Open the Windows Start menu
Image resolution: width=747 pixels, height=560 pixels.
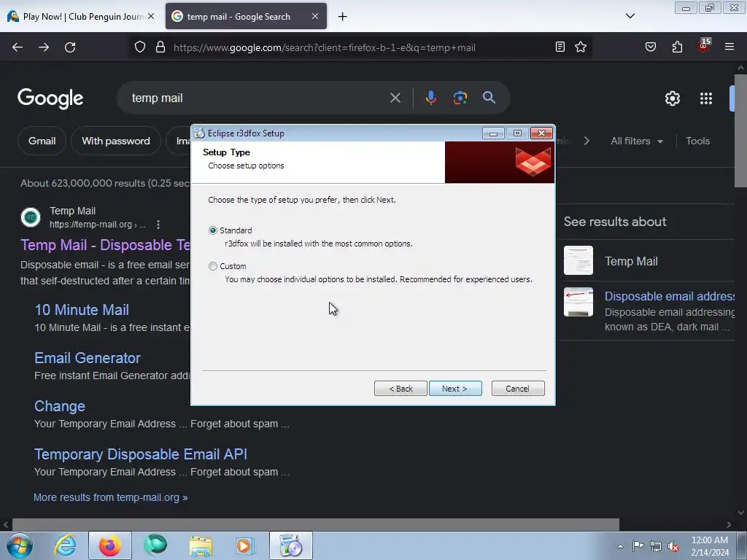(20, 545)
